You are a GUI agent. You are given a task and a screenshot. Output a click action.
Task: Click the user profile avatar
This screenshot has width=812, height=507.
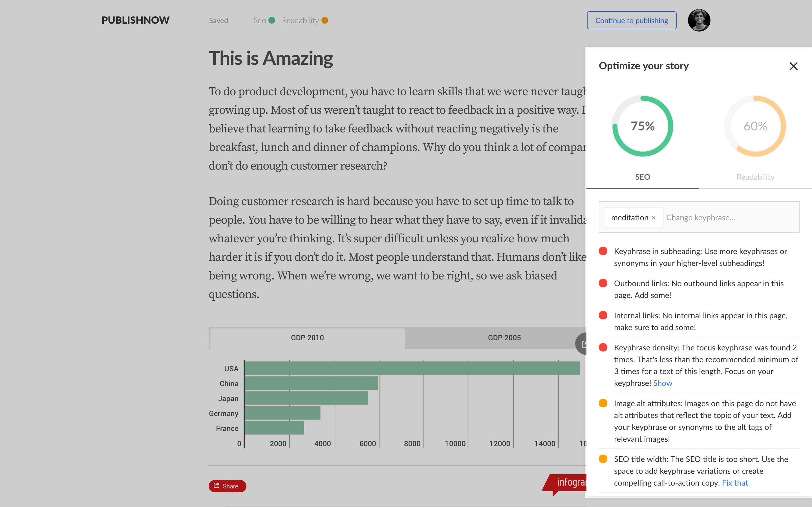699,21
